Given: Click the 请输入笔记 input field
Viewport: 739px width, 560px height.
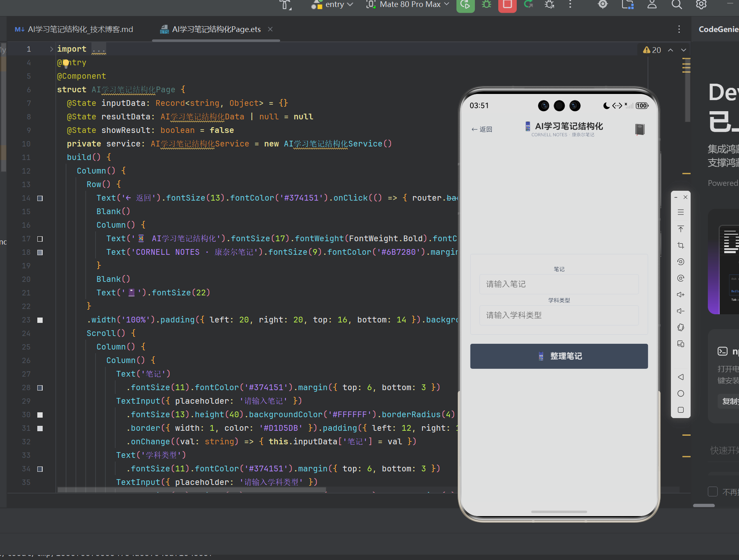Looking at the screenshot, I should tap(559, 284).
